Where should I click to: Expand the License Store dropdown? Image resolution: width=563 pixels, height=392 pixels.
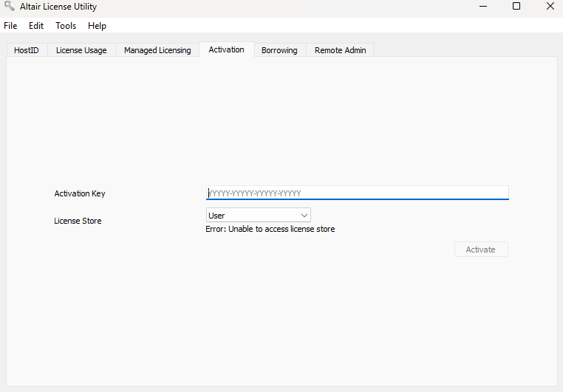[258, 215]
